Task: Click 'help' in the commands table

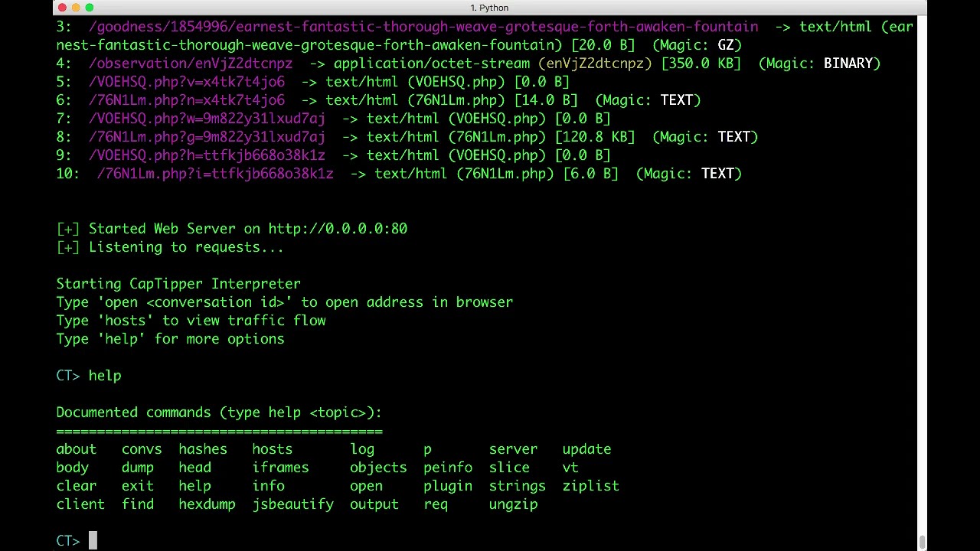Action: [195, 486]
